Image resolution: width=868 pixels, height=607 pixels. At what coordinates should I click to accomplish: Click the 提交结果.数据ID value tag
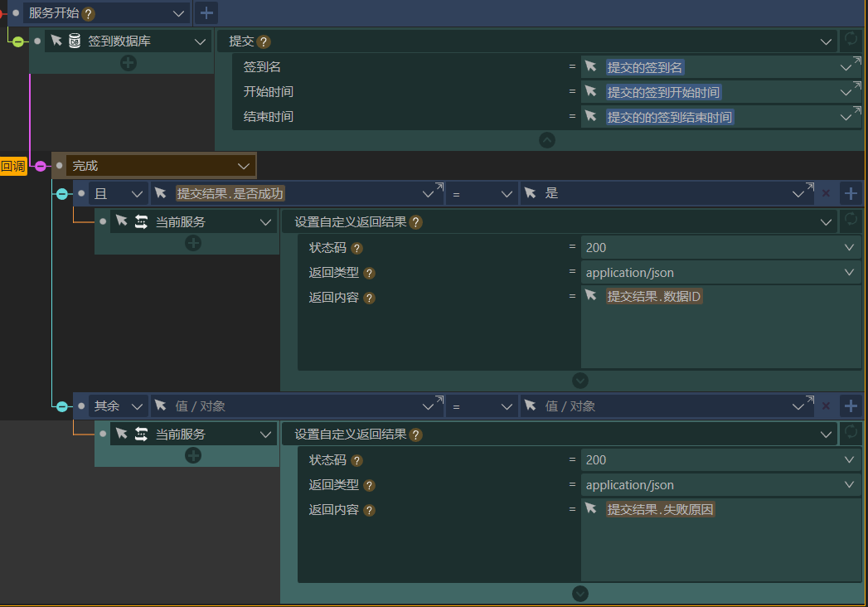coord(654,296)
